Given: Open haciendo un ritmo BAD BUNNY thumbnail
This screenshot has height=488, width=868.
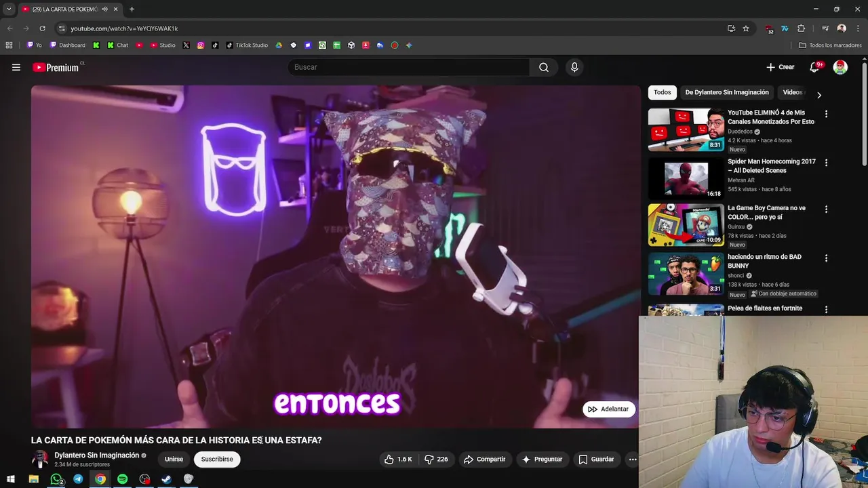Looking at the screenshot, I should (x=686, y=274).
